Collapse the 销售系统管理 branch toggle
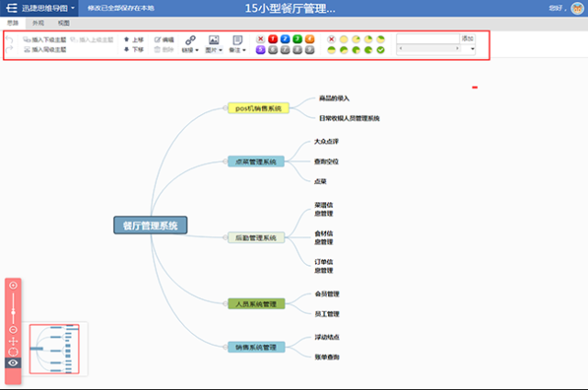The image size is (588, 390). [x=225, y=347]
